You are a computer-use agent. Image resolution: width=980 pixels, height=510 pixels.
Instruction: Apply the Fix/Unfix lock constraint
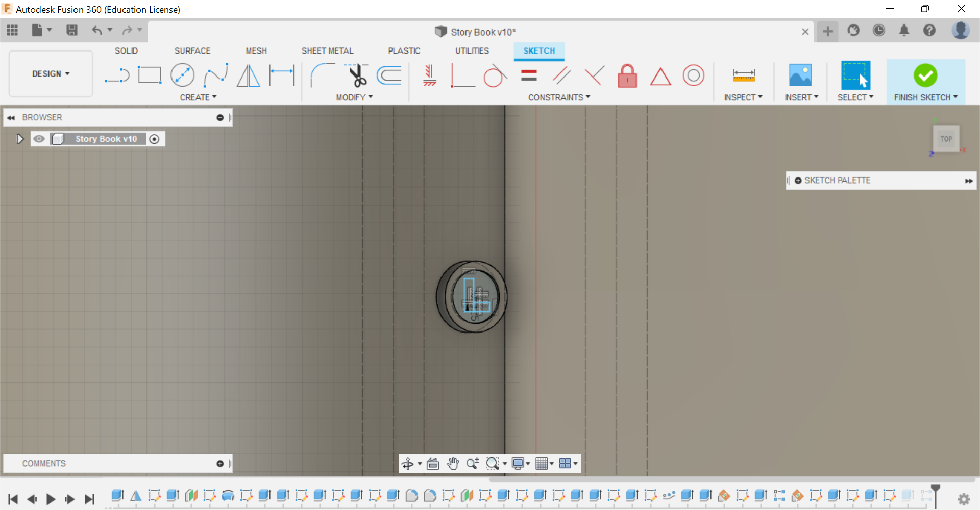coord(627,75)
